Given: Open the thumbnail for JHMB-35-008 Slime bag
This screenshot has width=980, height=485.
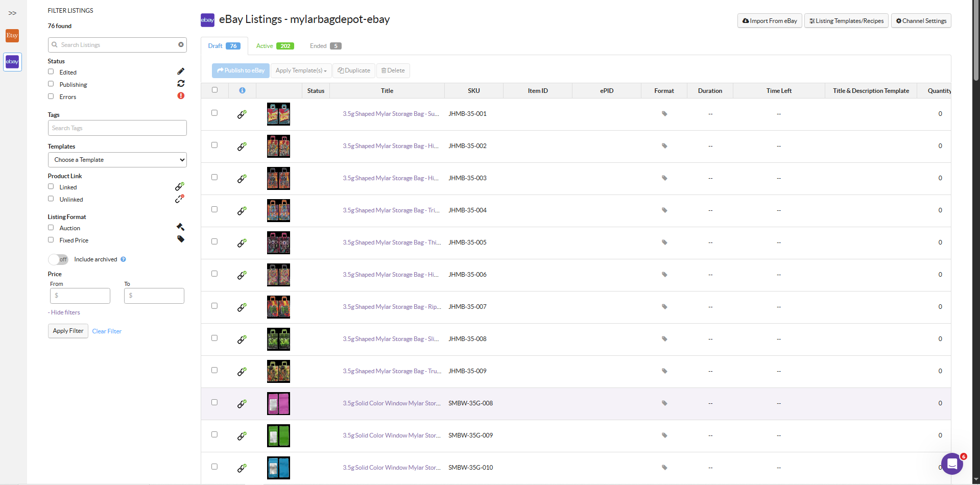Looking at the screenshot, I should pos(278,339).
